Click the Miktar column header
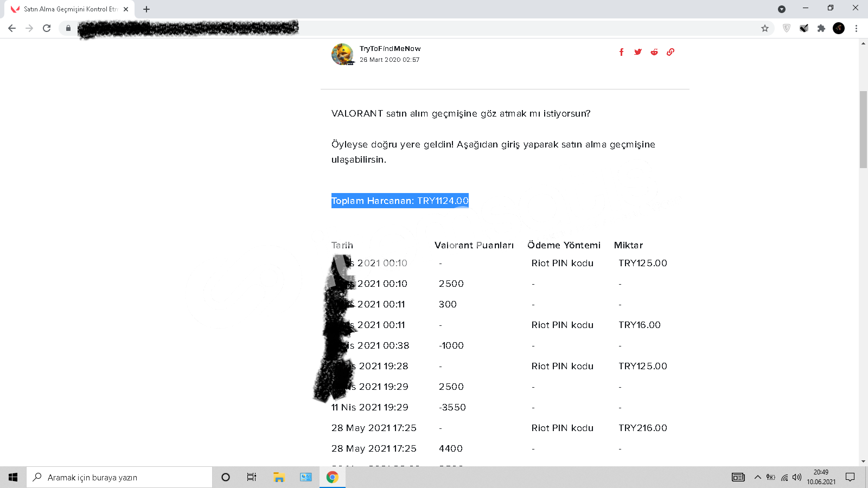This screenshot has width=868, height=488. pos(628,245)
